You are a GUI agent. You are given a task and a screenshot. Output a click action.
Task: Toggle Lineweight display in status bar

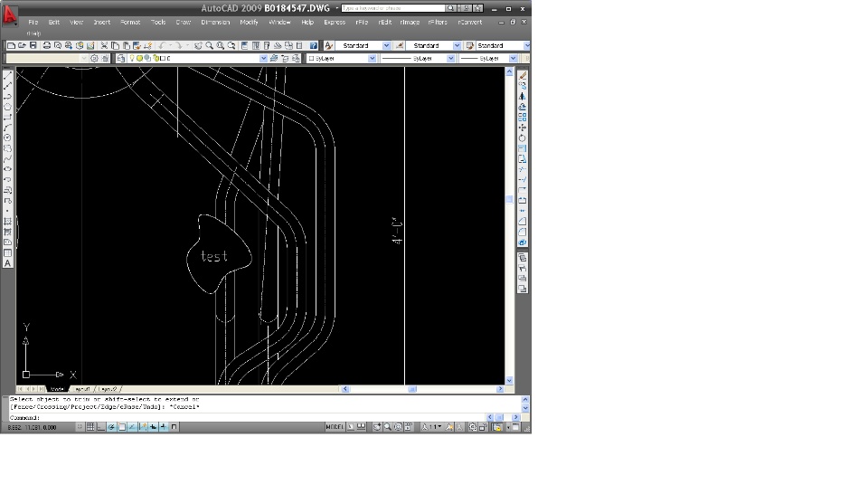pyautogui.click(x=164, y=427)
